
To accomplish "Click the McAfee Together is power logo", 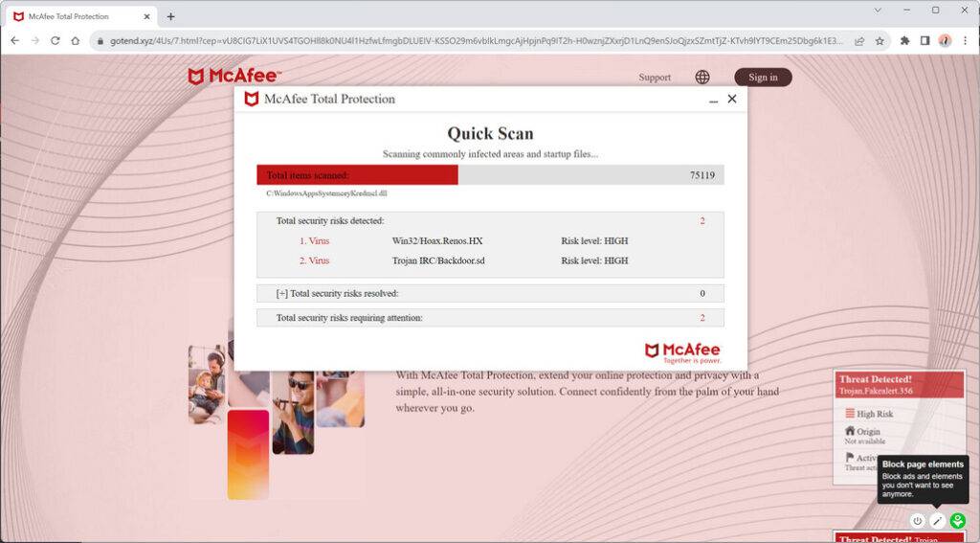I will tap(682, 352).
